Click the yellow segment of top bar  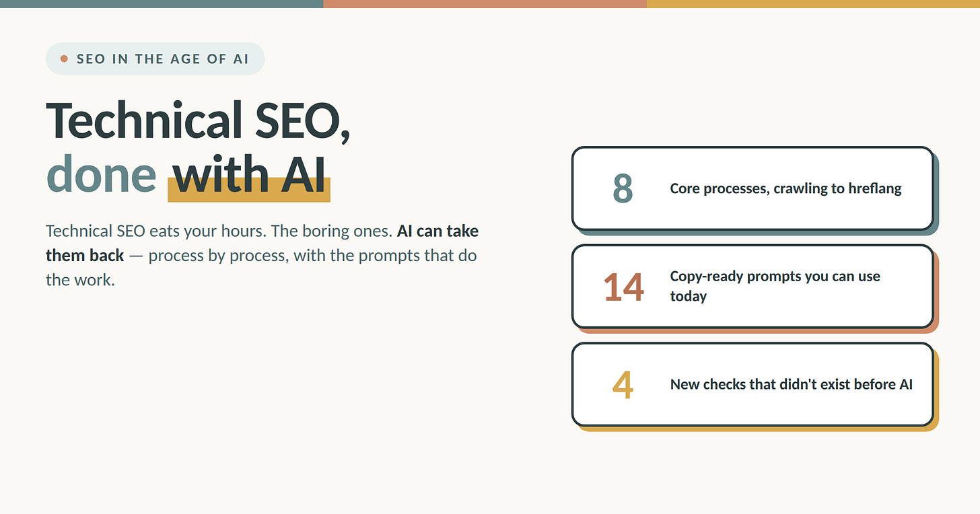(813, 3)
